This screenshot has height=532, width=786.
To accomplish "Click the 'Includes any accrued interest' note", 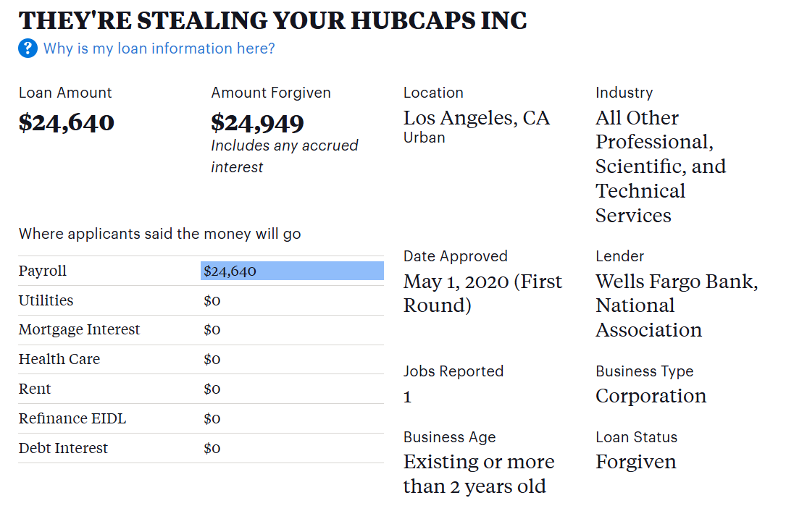I will click(284, 156).
